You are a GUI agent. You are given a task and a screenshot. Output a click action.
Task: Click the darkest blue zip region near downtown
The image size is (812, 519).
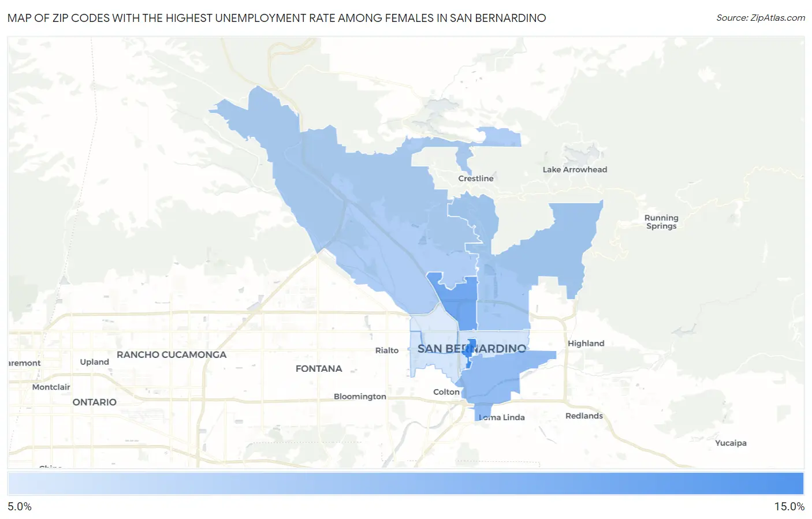pos(470,351)
